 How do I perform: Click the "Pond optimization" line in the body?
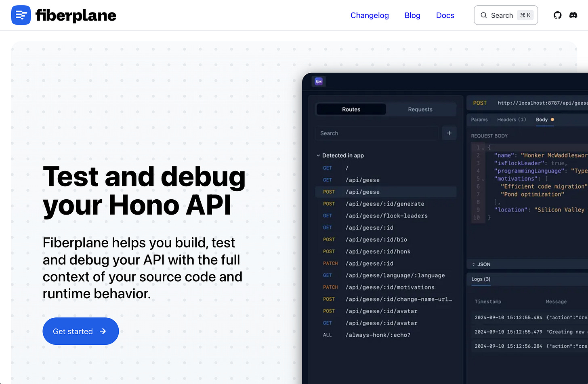click(532, 194)
